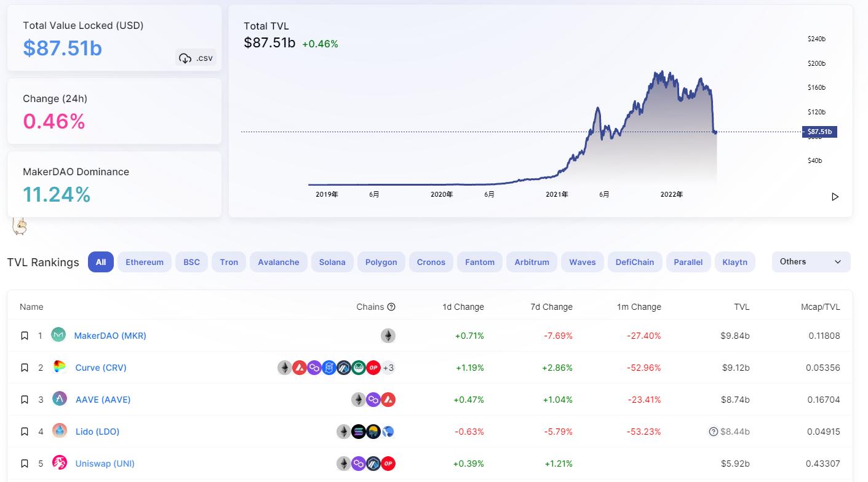The width and height of the screenshot is (868, 482).
Task: Select the Solana filter tab
Action: click(x=332, y=261)
